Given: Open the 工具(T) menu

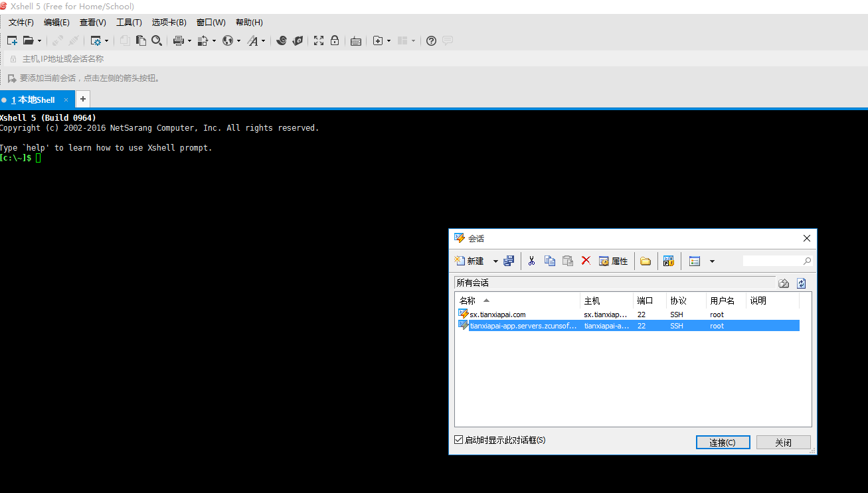Looking at the screenshot, I should (x=129, y=23).
